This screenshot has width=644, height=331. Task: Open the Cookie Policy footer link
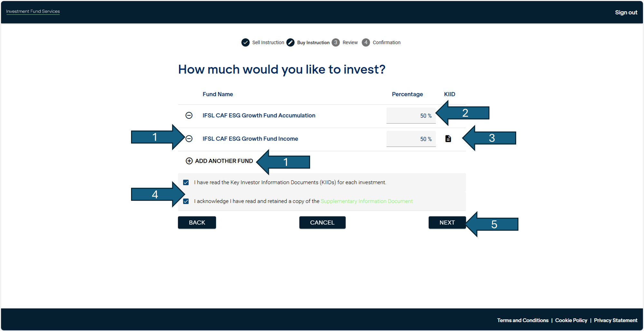571,320
